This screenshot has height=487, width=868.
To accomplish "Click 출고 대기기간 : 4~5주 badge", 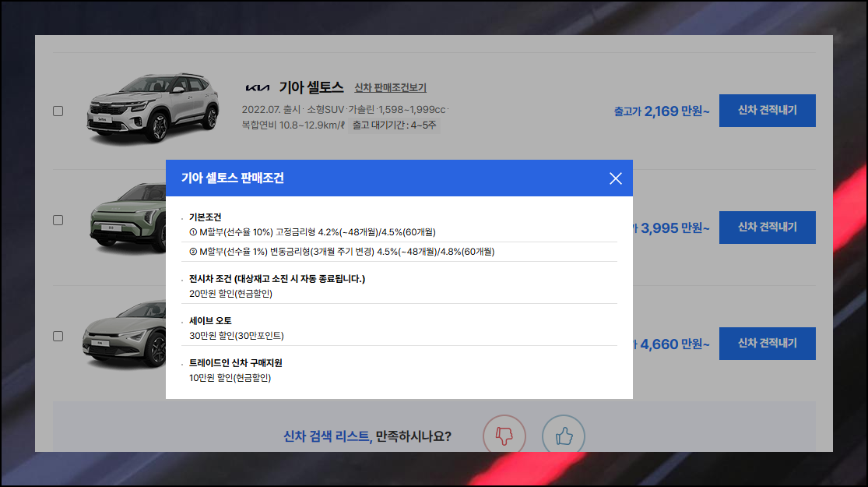I will (394, 125).
